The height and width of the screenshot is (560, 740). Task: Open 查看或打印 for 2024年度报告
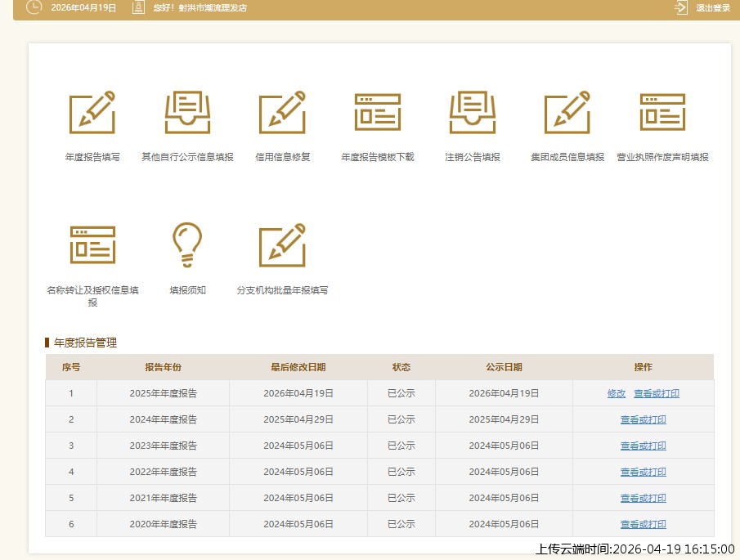coord(644,419)
